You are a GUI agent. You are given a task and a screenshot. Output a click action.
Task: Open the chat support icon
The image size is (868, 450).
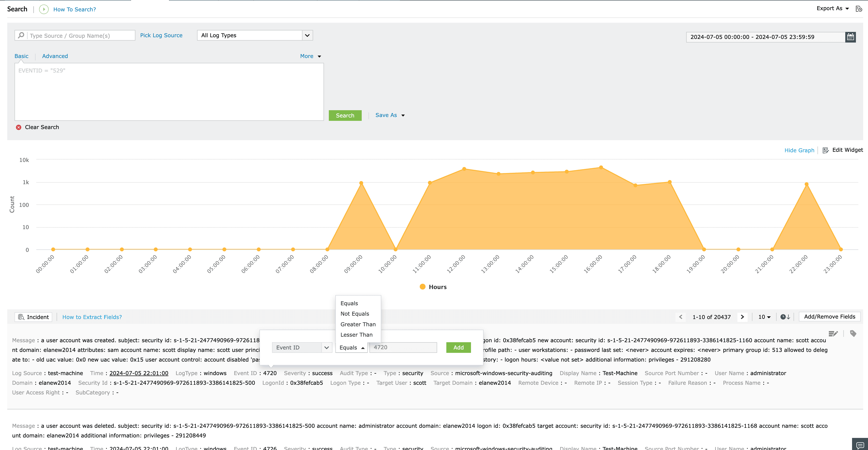860,445
